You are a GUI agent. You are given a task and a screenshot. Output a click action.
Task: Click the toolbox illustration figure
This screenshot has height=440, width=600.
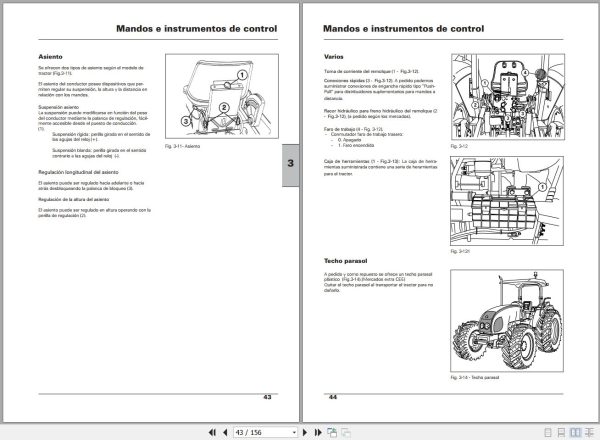[507, 201]
